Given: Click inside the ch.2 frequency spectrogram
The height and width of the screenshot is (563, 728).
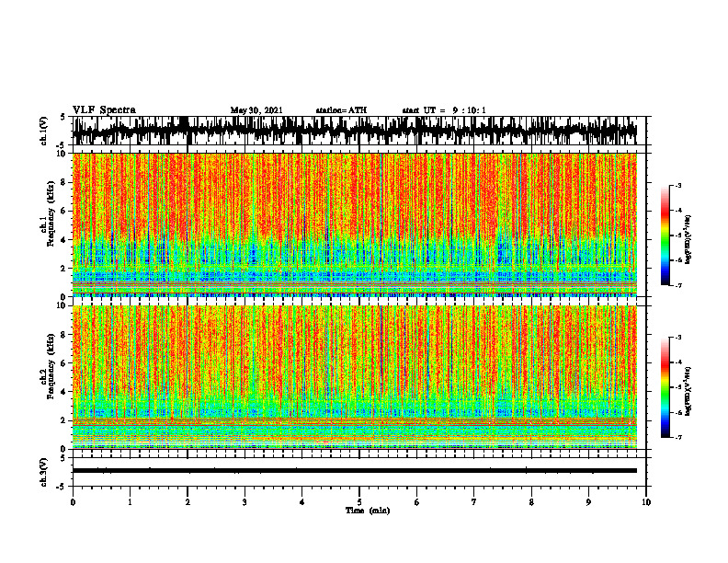Looking at the screenshot, I should click(x=355, y=377).
